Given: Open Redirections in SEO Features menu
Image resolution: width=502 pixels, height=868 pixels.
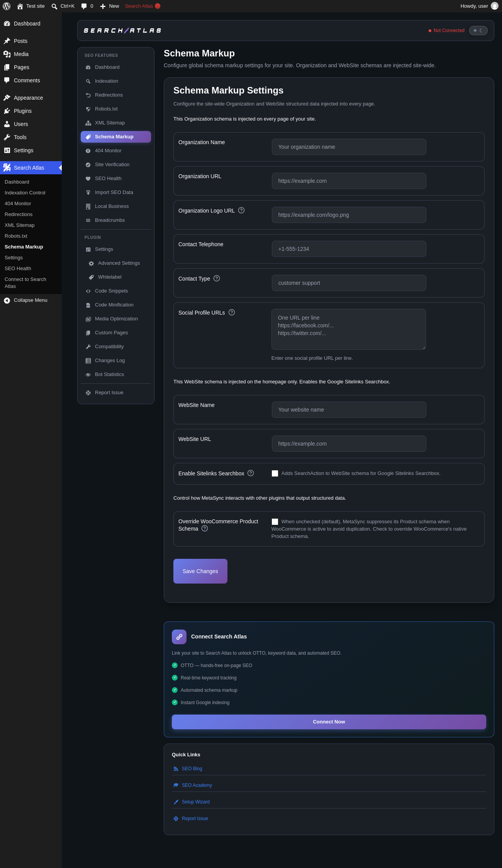Looking at the screenshot, I should pos(116,95).
